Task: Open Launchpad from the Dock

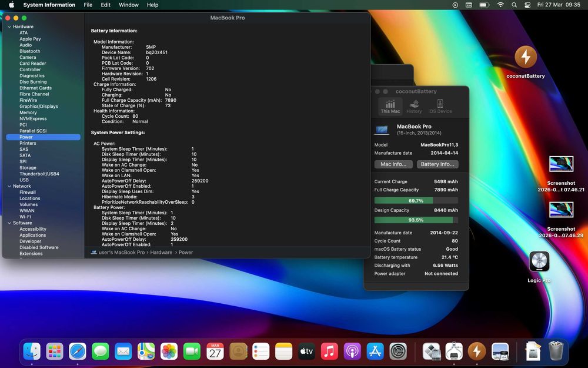Action: coord(55,352)
